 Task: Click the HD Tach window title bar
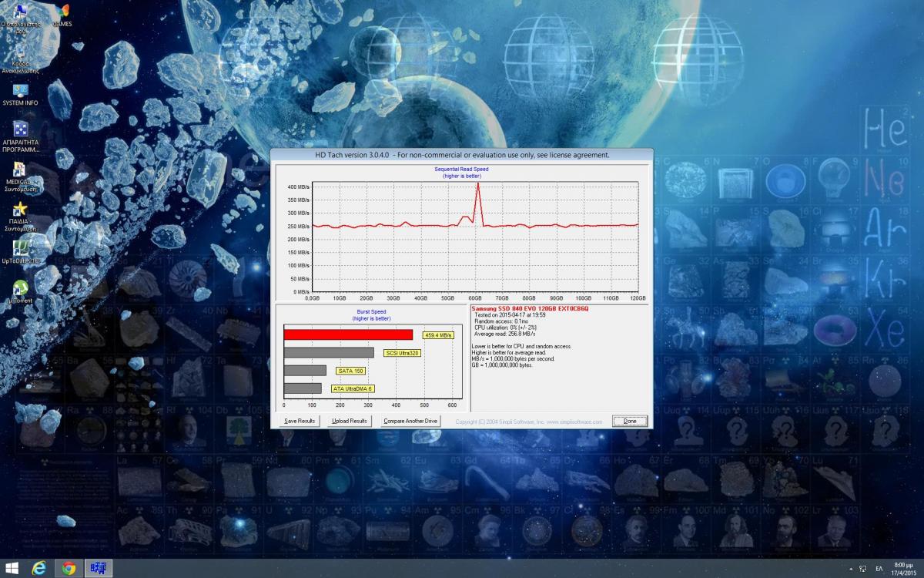tap(462, 155)
